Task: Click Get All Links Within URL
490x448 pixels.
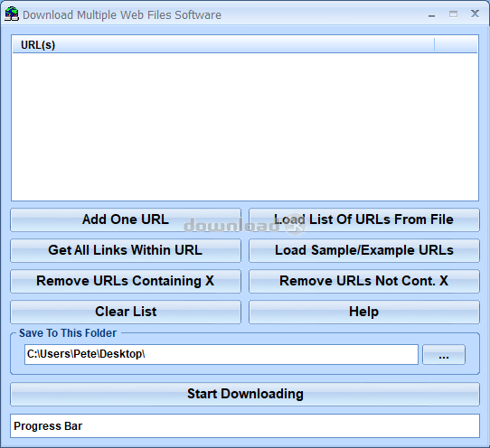Action: click(x=126, y=250)
